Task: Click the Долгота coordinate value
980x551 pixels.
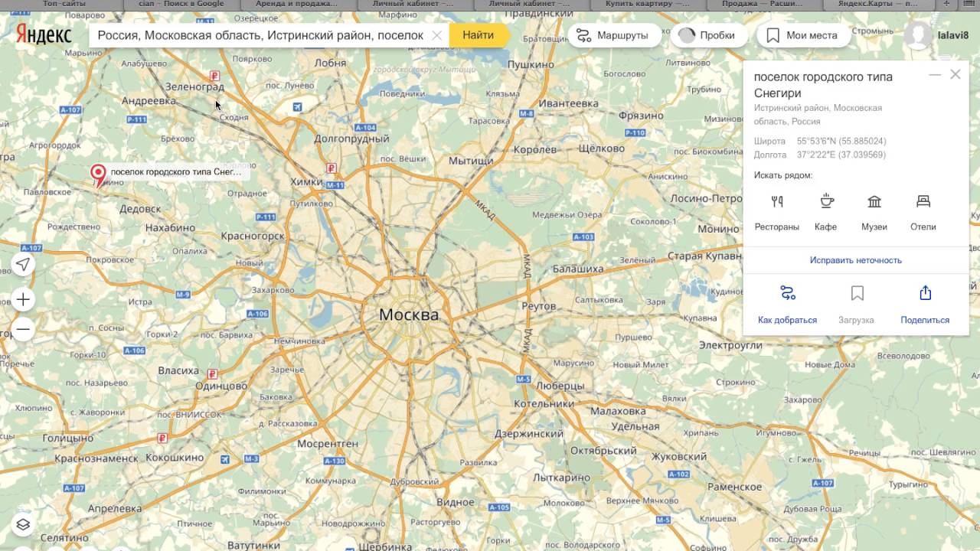Action: click(841, 155)
